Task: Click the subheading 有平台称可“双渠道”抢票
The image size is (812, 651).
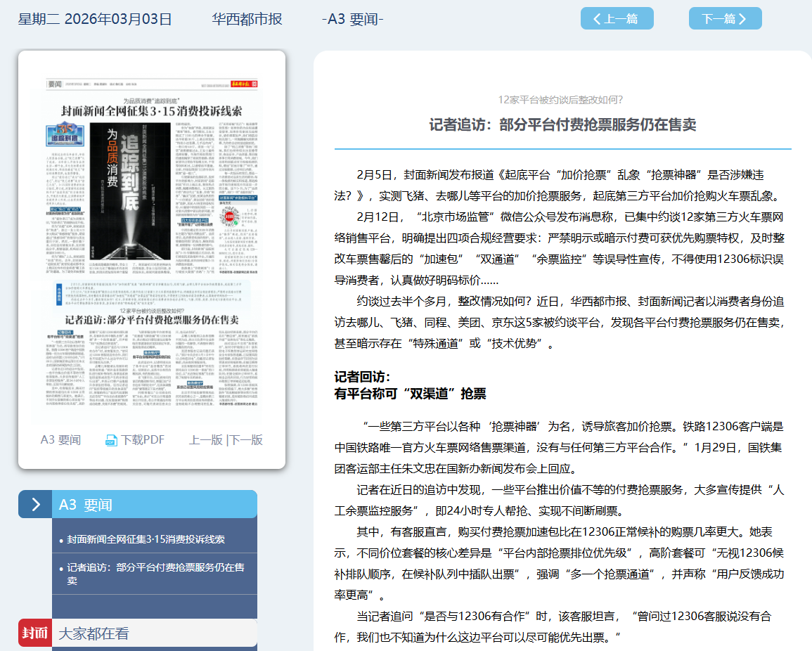Action: pyautogui.click(x=410, y=394)
